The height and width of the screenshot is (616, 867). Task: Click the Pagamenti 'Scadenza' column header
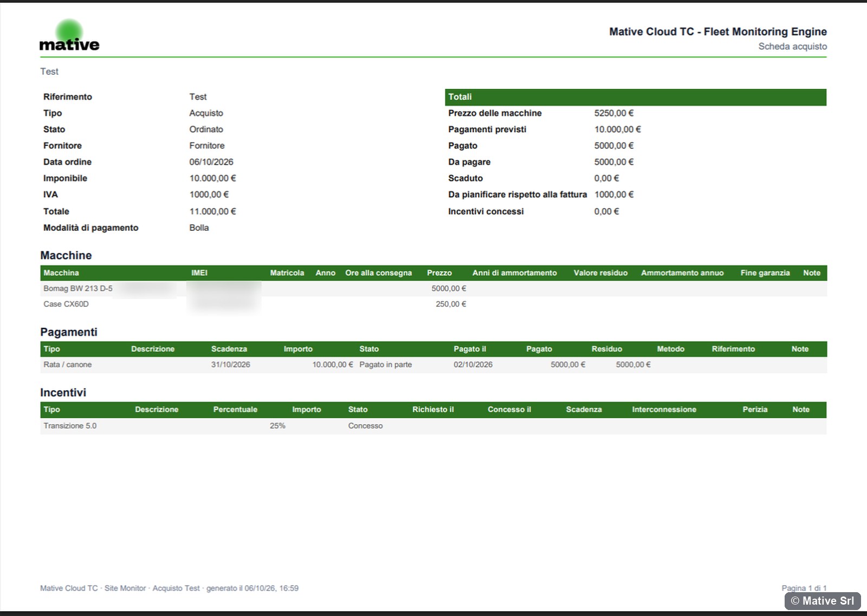(229, 349)
